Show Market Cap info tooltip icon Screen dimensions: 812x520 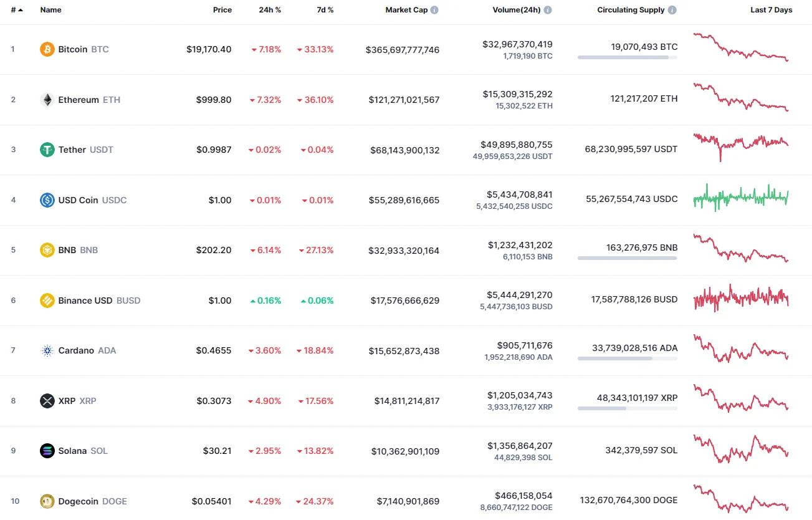tap(434, 10)
